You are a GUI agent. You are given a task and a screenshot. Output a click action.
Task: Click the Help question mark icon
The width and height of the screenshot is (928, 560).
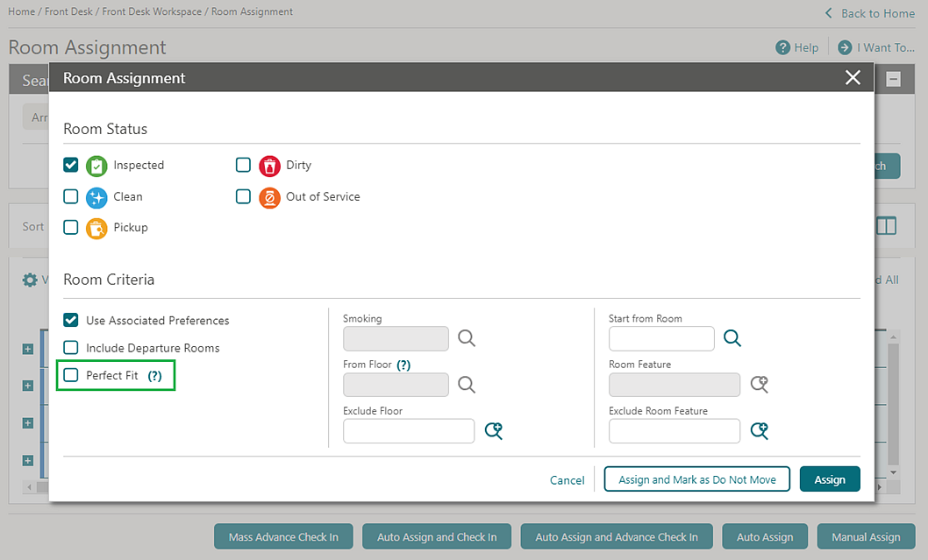[783, 47]
